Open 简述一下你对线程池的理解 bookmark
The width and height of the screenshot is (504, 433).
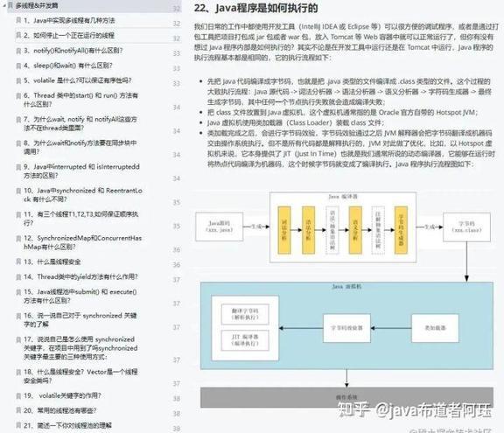(x=68, y=425)
